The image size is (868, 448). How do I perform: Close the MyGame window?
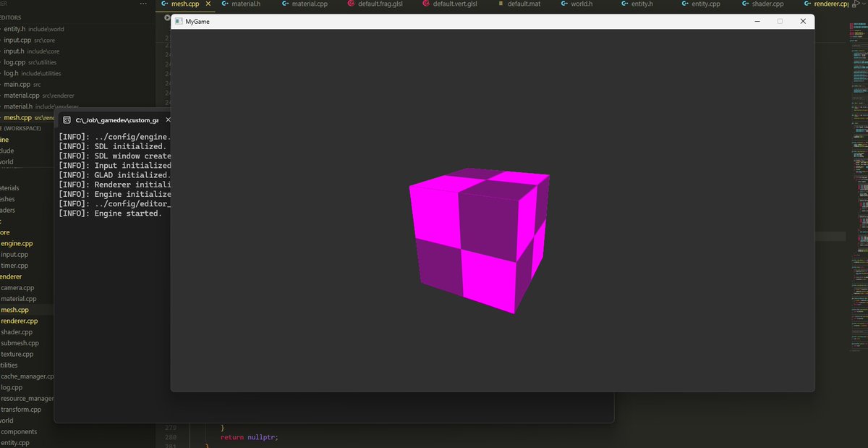(x=803, y=22)
